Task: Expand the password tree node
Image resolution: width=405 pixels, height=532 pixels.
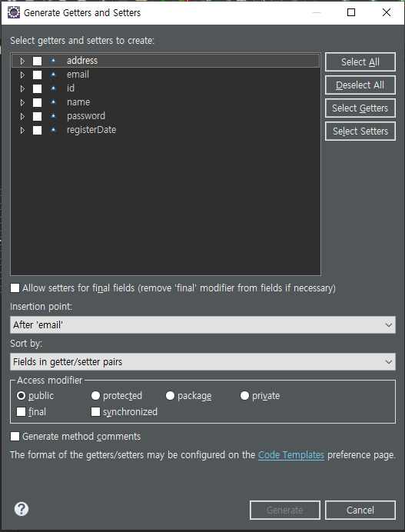Action: click(22, 116)
